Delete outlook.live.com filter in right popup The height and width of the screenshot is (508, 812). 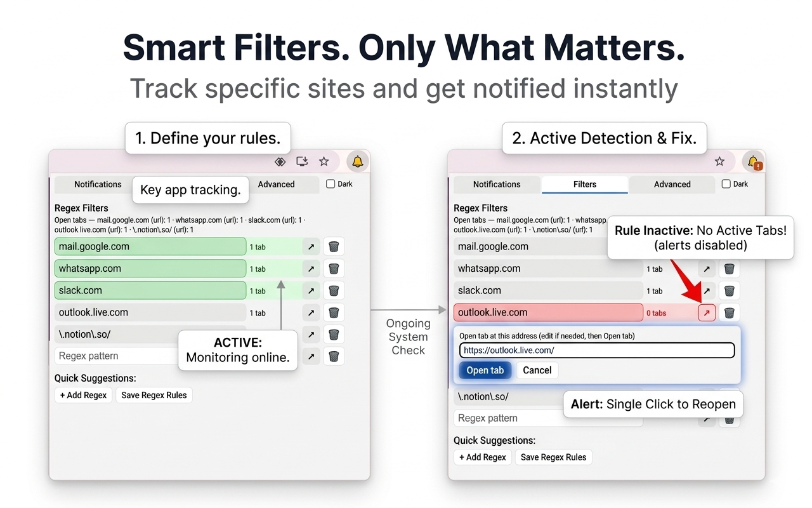(730, 312)
